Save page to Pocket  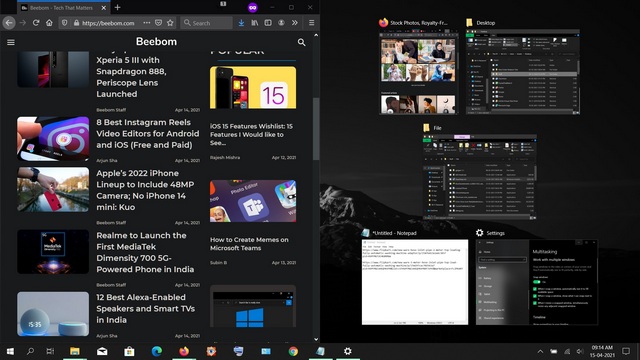click(158, 23)
